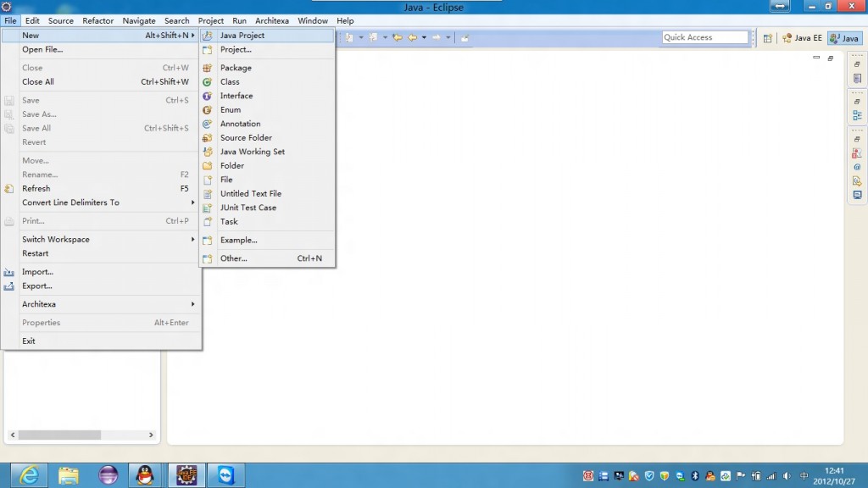The height and width of the screenshot is (488, 868).
Task: Minimize the editor area
Action: 816,58
